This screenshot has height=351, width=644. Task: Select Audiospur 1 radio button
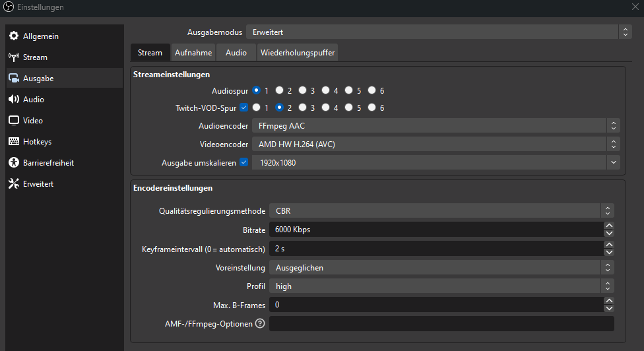pos(256,90)
